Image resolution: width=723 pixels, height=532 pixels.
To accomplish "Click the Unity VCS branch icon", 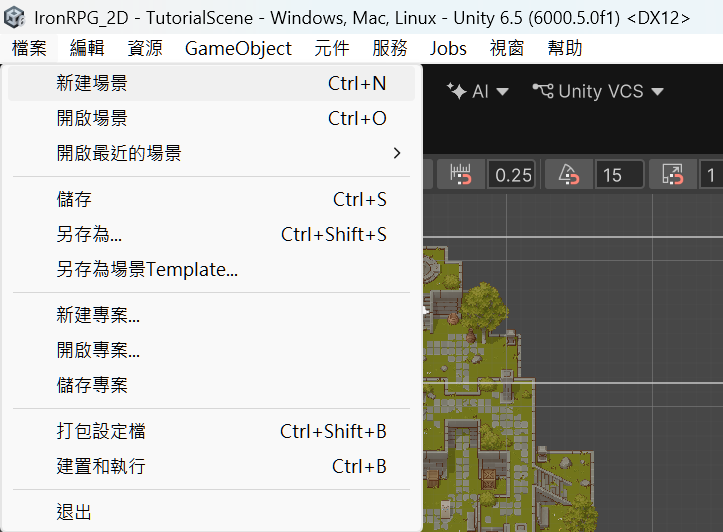I will pyautogui.click(x=543, y=90).
